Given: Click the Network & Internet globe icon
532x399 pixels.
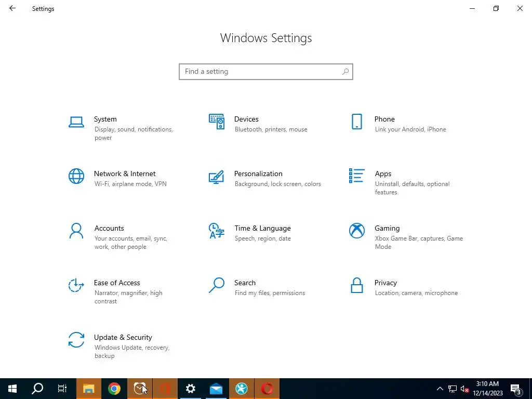Looking at the screenshot, I should [76, 176].
